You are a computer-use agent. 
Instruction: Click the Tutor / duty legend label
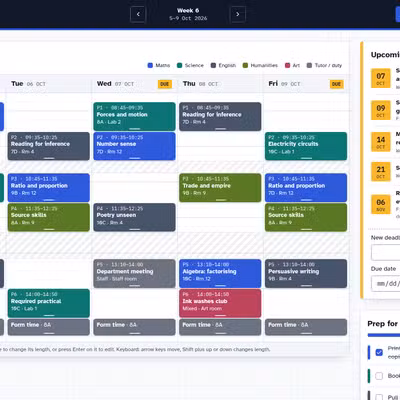(328, 65)
